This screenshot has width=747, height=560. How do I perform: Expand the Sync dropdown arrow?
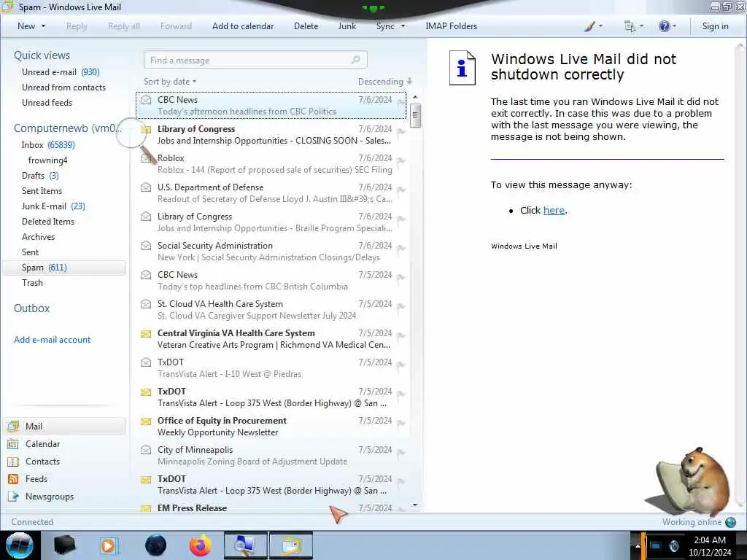coord(403,26)
